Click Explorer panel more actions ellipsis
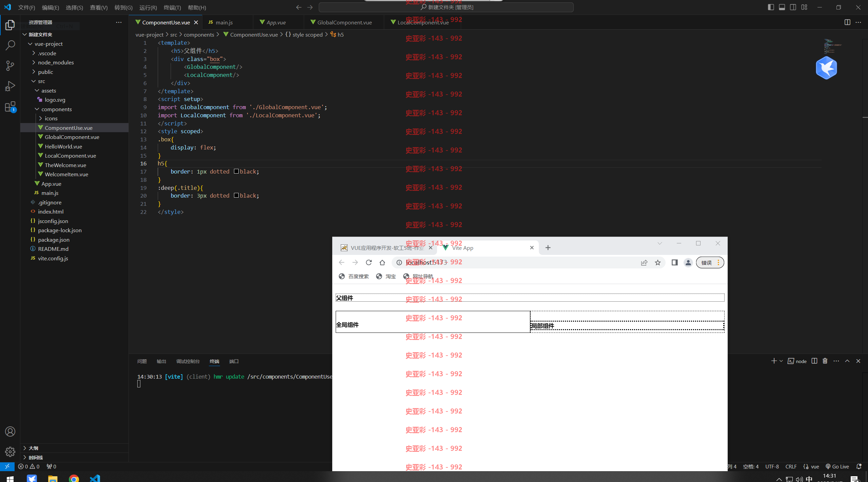868x482 pixels. [119, 22]
